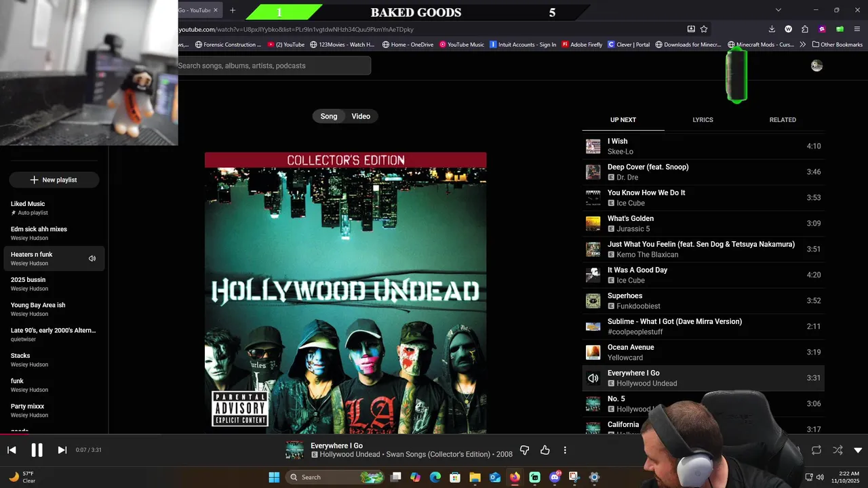Collapse the player page with the arrow
The image size is (868, 488).
[x=858, y=450]
